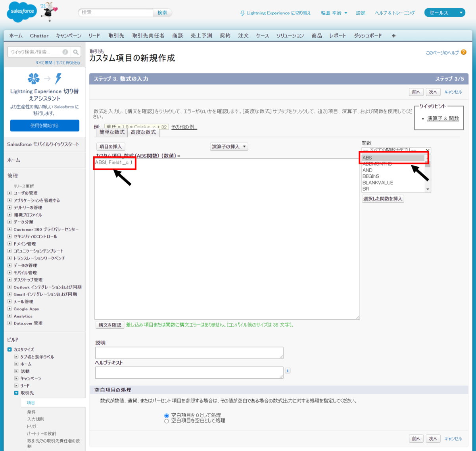Screen dimensions: 476x451
Task: Click the help question mark icon
Action: [x=464, y=52]
